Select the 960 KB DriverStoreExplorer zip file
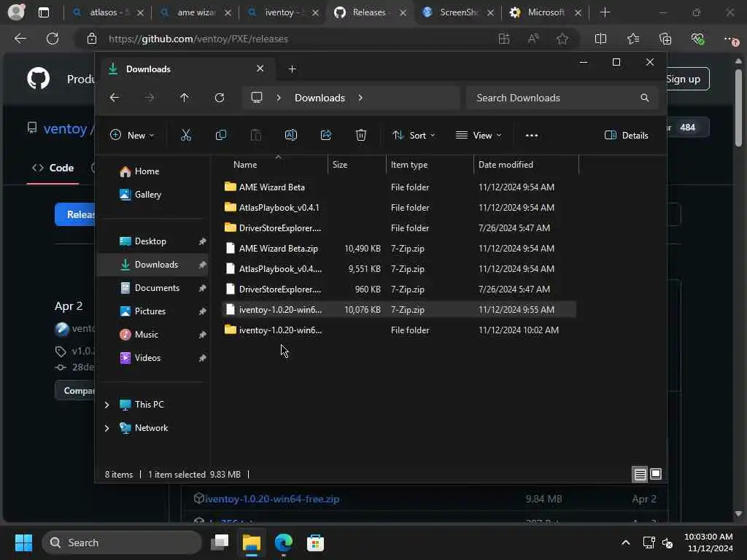This screenshot has width=747, height=560. [x=399, y=289]
